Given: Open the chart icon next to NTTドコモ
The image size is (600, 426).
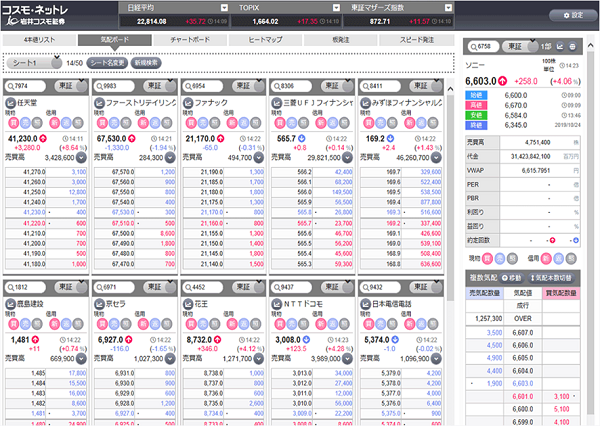Looking at the screenshot, I should tap(276, 304).
